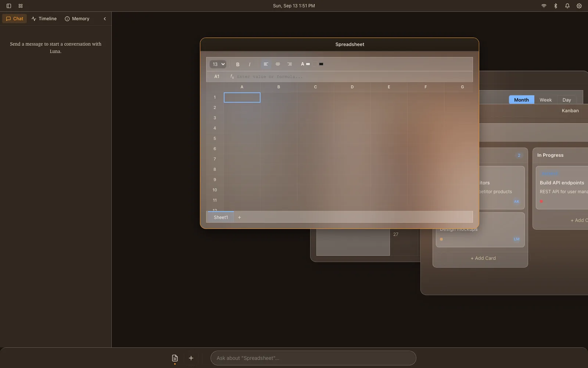Align cell text center
The height and width of the screenshot is (368, 588).
278,64
